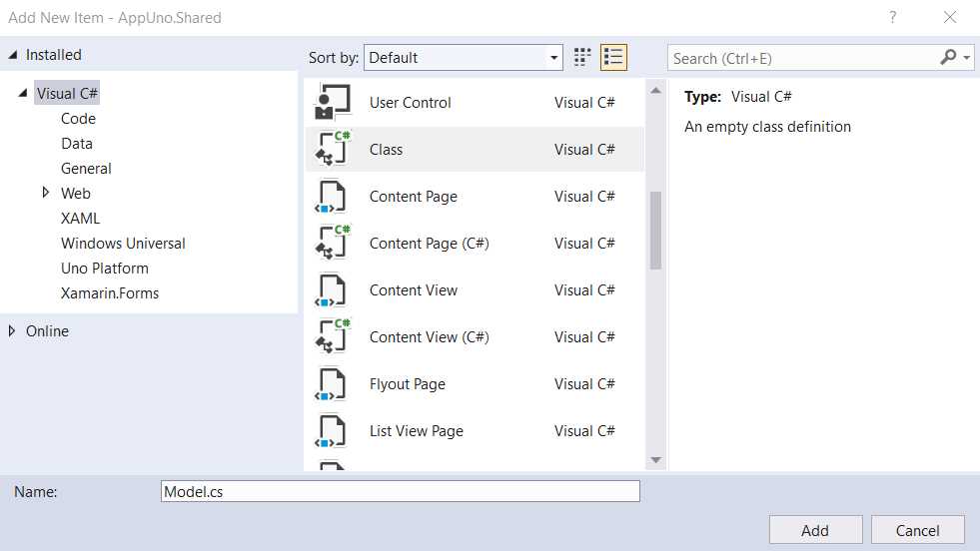The image size is (980, 551).
Task: Select the Content Page (C#) item name
Action: 429,243
